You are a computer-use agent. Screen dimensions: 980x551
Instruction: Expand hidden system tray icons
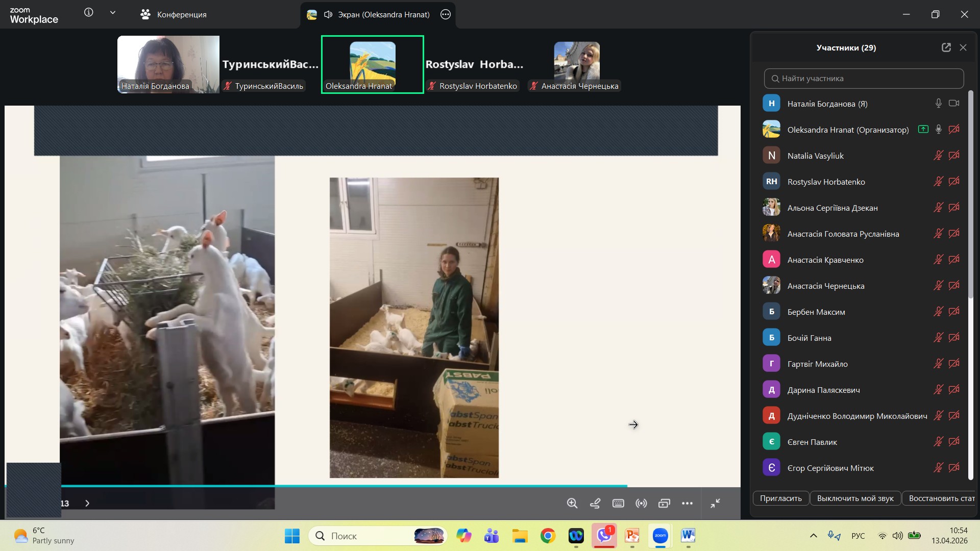click(814, 536)
